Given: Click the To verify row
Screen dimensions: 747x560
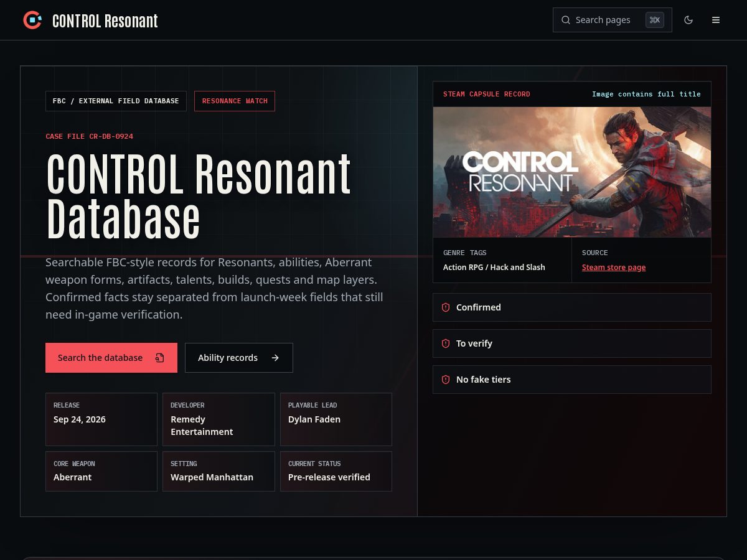Looking at the screenshot, I should [572, 343].
